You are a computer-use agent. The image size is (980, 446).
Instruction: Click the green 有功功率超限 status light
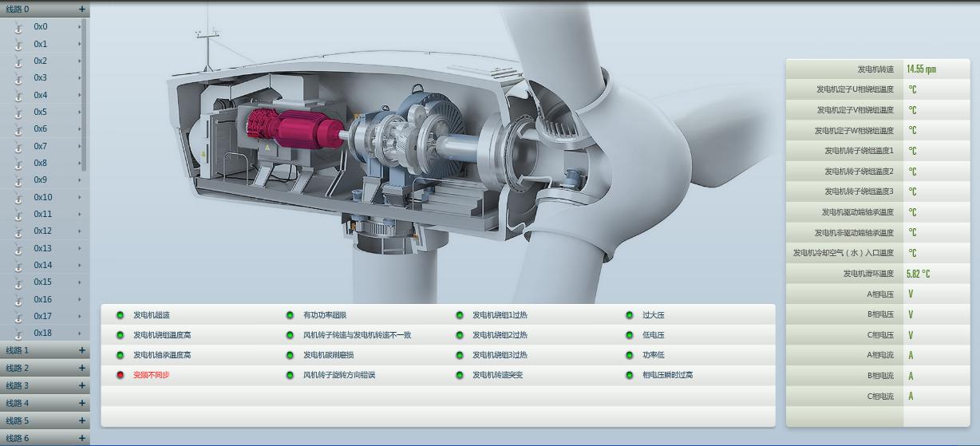click(x=290, y=315)
